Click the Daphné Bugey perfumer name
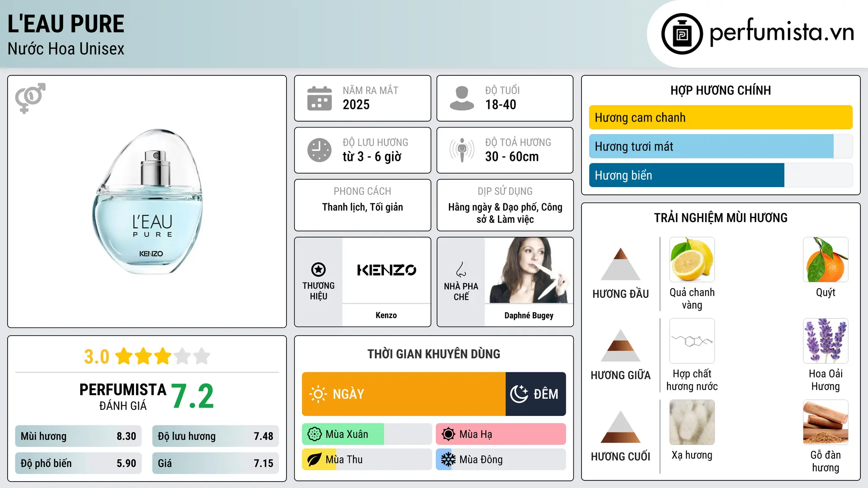Image resolution: width=868 pixels, height=488 pixels. (529, 316)
